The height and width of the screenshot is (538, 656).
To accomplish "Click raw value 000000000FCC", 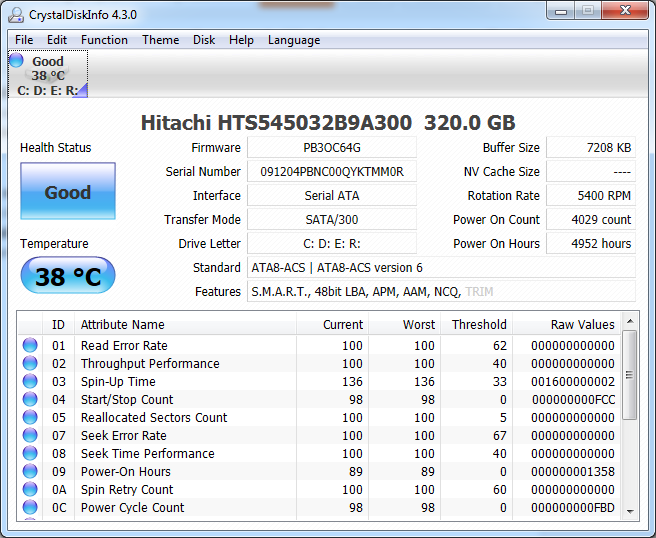I will (573, 400).
